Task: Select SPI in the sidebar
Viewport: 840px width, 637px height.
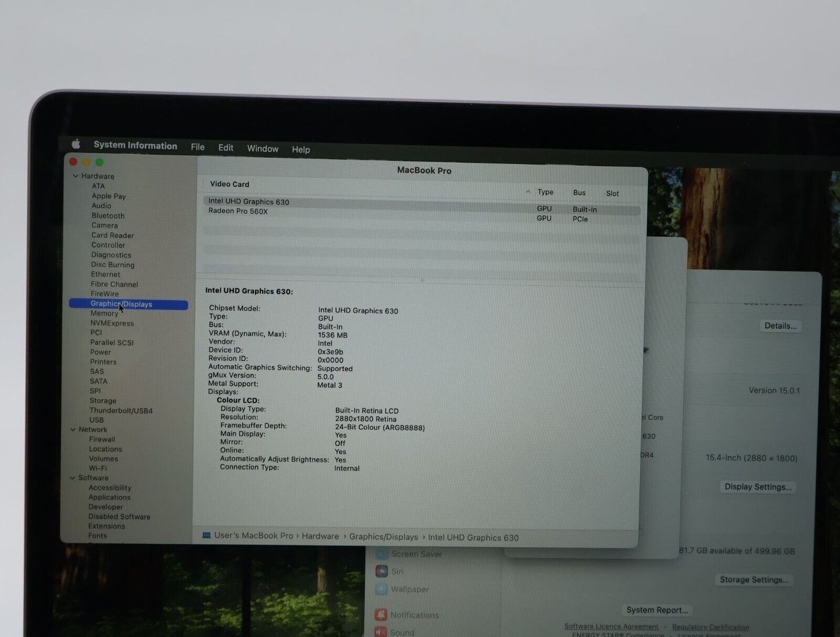Action: click(x=95, y=391)
